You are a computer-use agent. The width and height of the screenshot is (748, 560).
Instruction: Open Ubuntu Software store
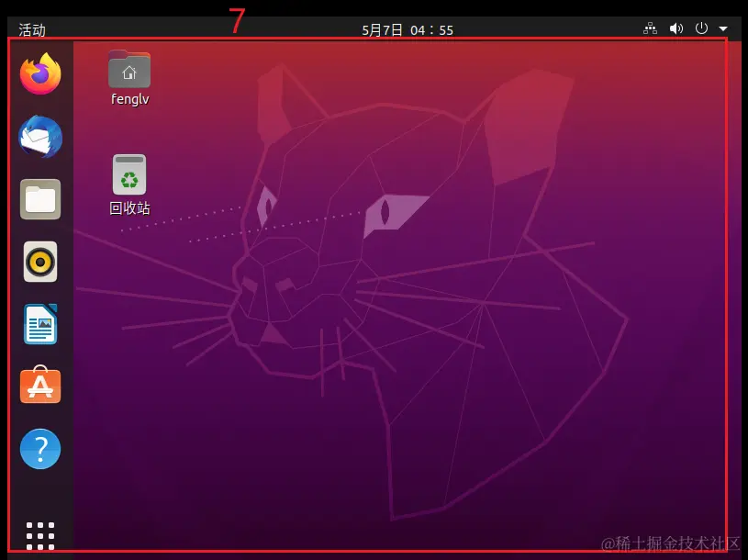(40, 385)
